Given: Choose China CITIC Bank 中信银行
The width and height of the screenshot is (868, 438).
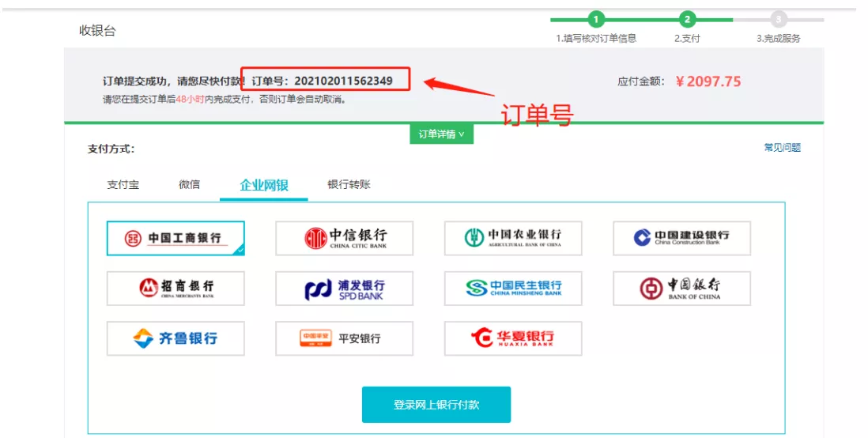Looking at the screenshot, I should [x=344, y=238].
